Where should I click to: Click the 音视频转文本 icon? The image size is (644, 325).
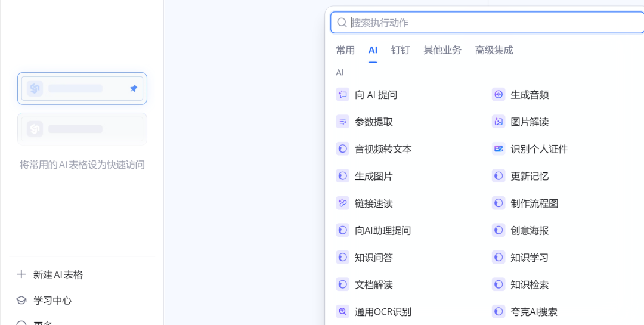[342, 148]
